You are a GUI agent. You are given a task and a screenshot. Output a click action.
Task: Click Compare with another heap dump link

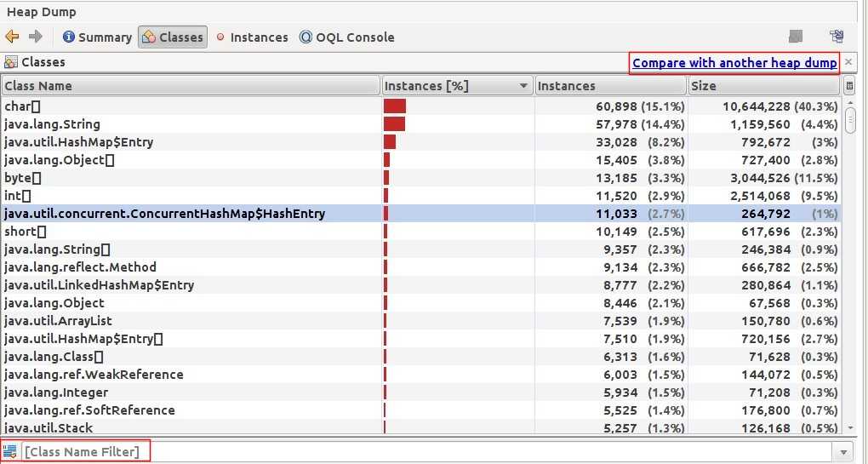click(x=734, y=62)
